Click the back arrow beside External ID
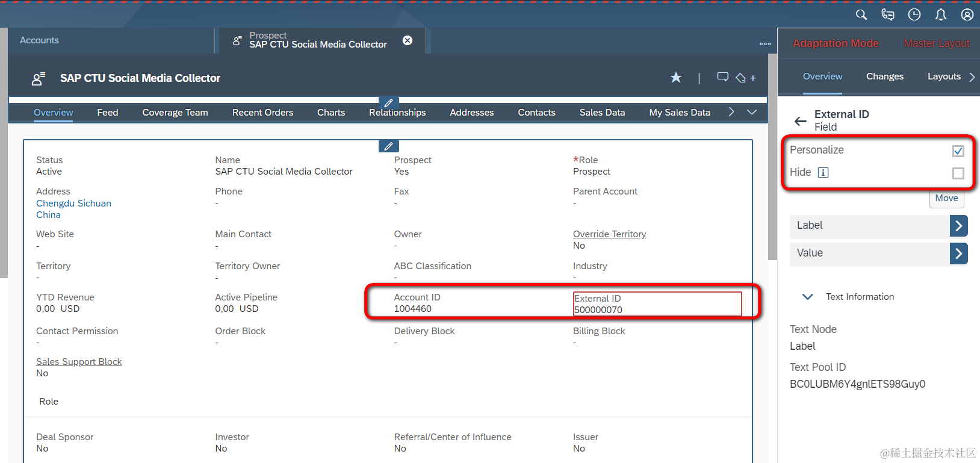Image resolution: width=980 pixels, height=463 pixels. pos(801,121)
